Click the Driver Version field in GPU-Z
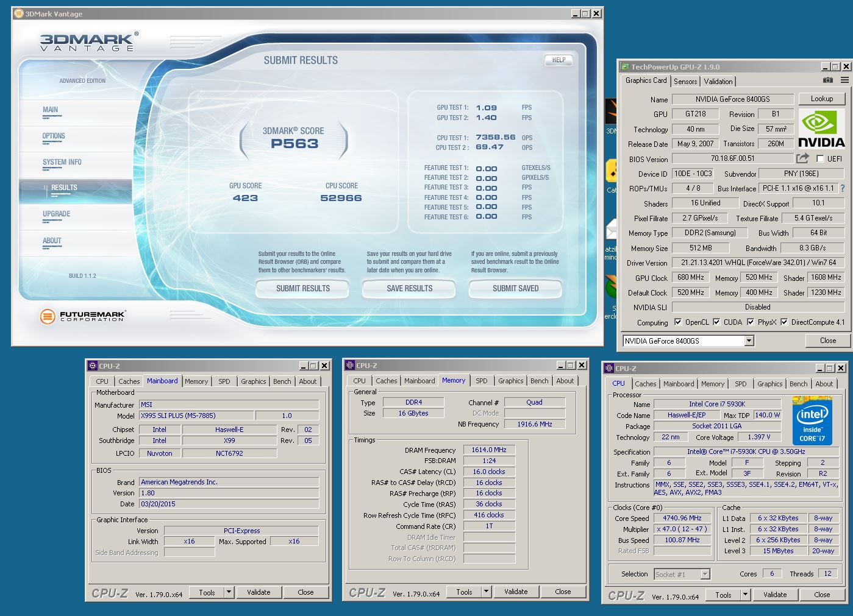This screenshot has height=616, width=853. [x=758, y=263]
